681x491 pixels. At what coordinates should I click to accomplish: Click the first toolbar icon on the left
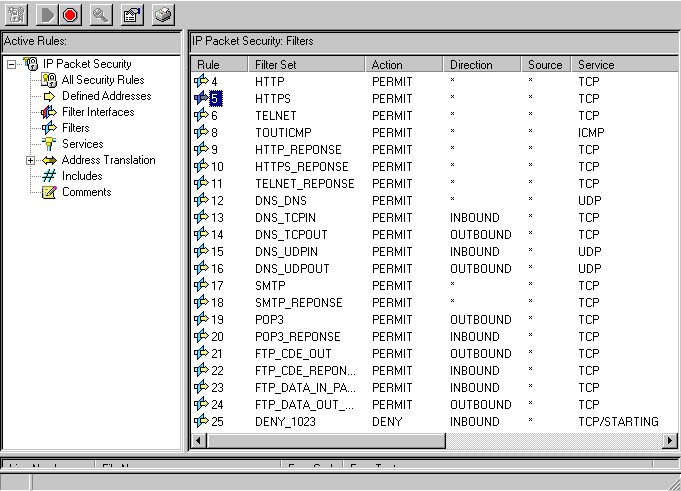(x=15, y=14)
